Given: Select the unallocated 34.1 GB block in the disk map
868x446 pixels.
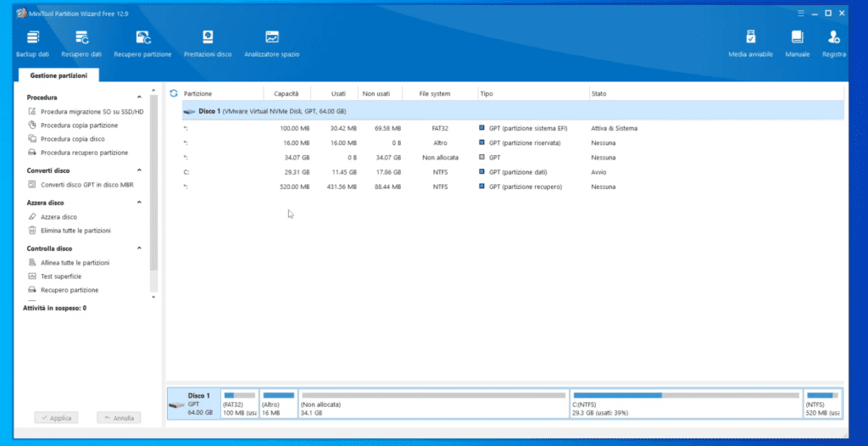Looking at the screenshot, I should [x=432, y=404].
